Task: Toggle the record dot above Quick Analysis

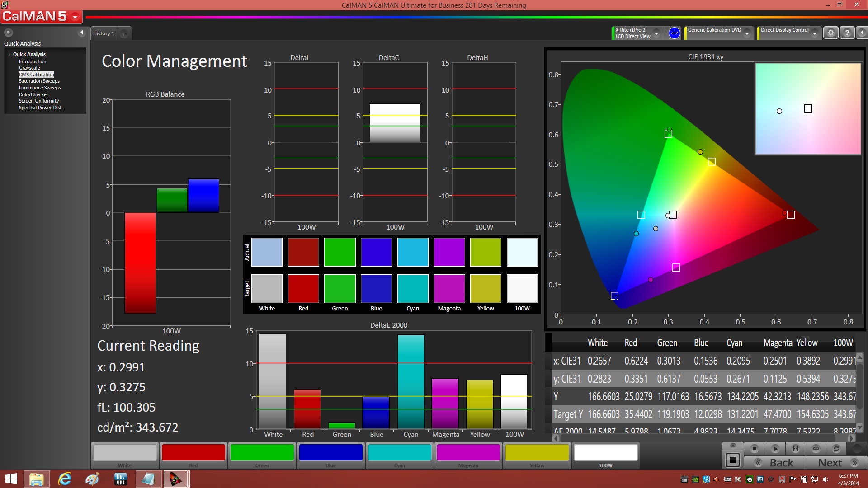Action: (x=9, y=33)
